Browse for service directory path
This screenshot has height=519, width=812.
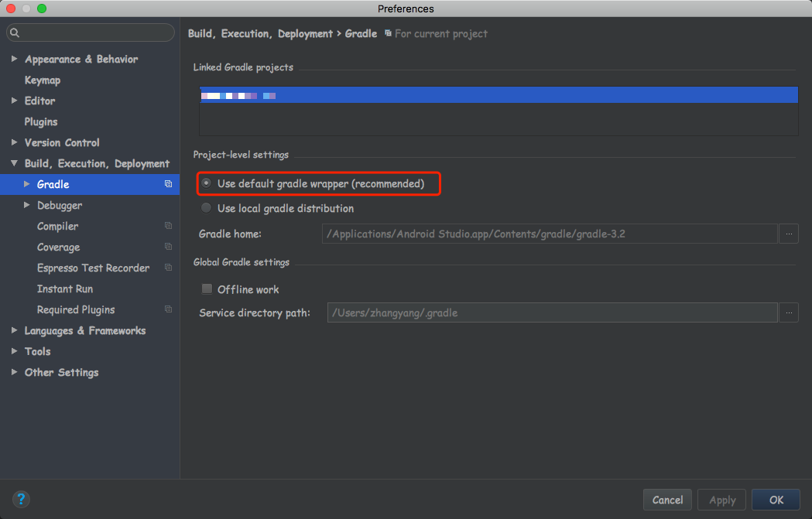789,312
